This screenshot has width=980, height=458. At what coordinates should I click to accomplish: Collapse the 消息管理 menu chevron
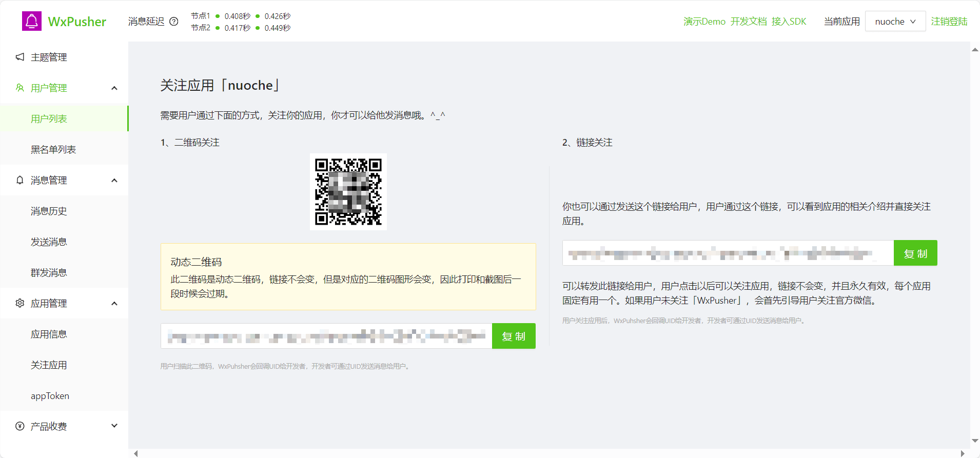[x=114, y=181]
